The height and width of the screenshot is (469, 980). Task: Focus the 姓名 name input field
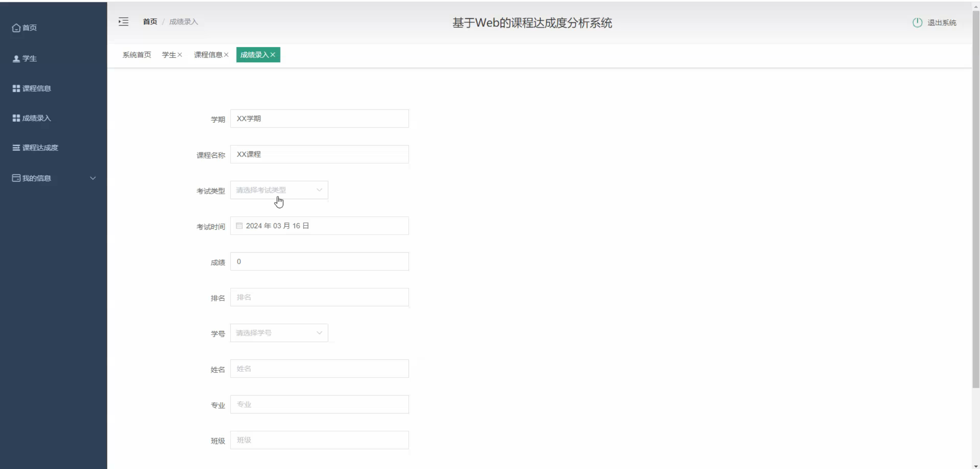pyautogui.click(x=319, y=369)
